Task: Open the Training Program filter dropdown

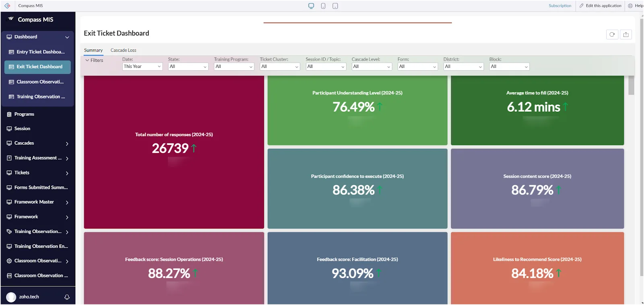Action: pos(234,67)
